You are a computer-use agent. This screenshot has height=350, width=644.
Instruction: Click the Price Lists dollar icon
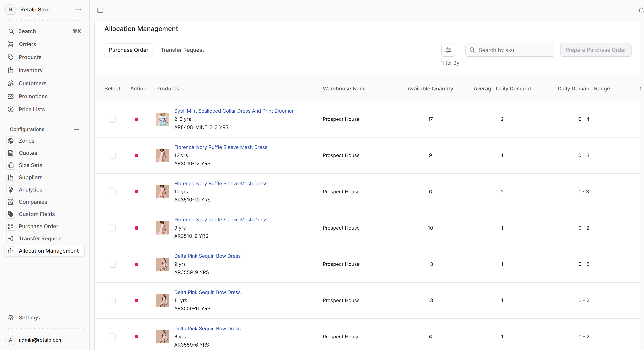[x=11, y=109]
